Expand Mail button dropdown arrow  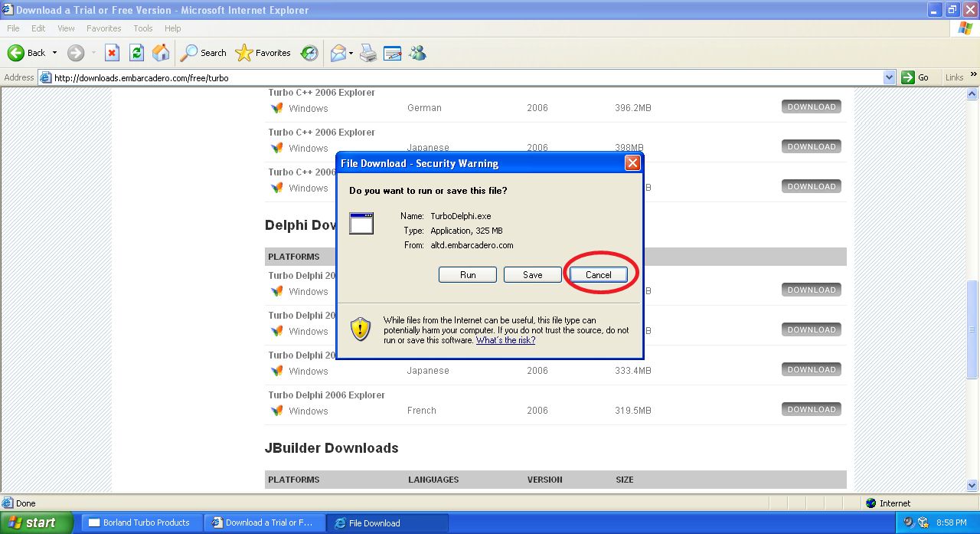pyautogui.click(x=351, y=53)
